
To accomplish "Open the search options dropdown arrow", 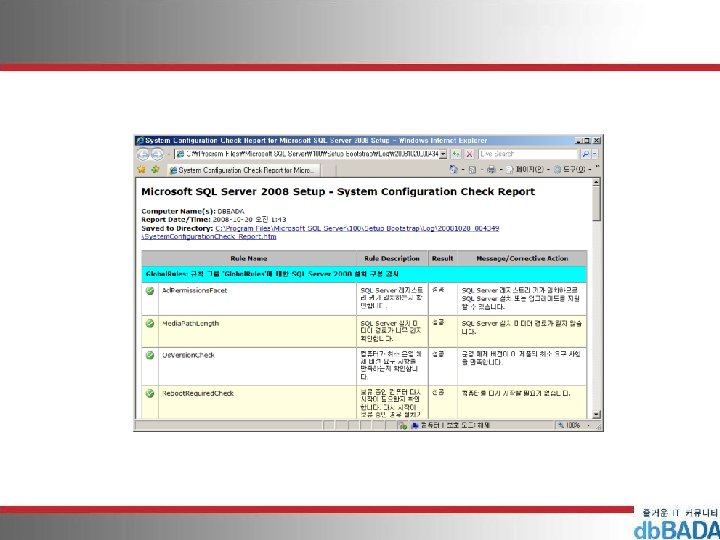I will coord(595,154).
